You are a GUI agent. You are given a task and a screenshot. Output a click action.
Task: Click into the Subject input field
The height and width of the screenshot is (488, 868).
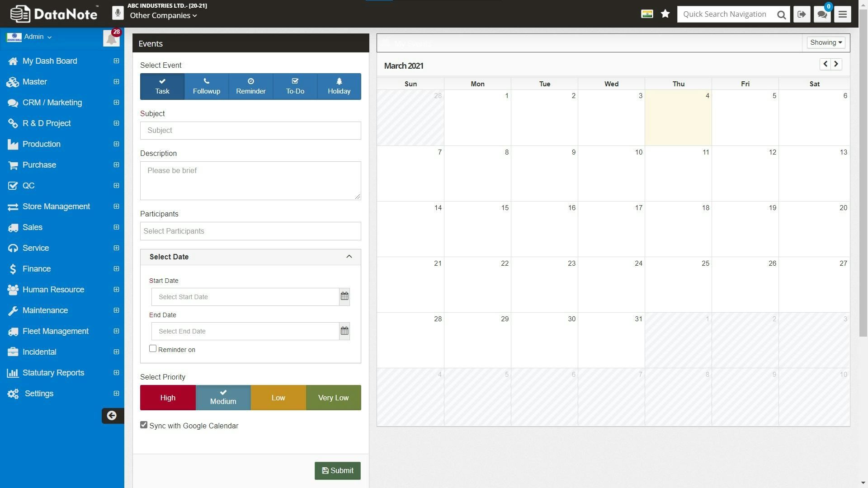[250, 131]
